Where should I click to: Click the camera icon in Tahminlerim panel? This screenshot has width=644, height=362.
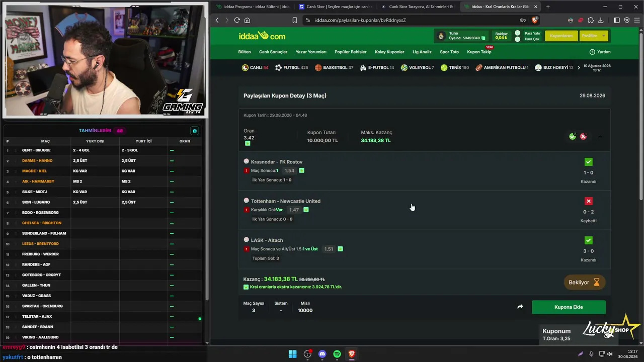click(x=195, y=131)
